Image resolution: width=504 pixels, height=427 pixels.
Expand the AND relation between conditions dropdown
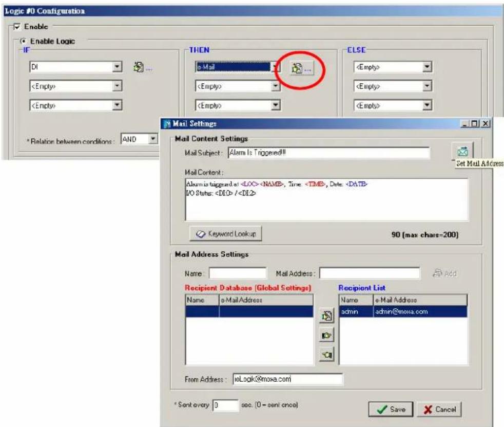(153, 139)
